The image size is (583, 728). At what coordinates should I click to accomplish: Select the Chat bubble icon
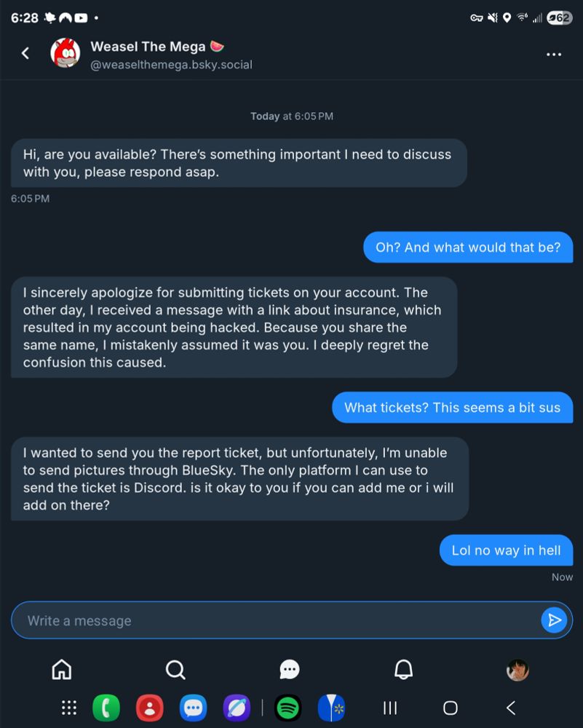(290, 670)
